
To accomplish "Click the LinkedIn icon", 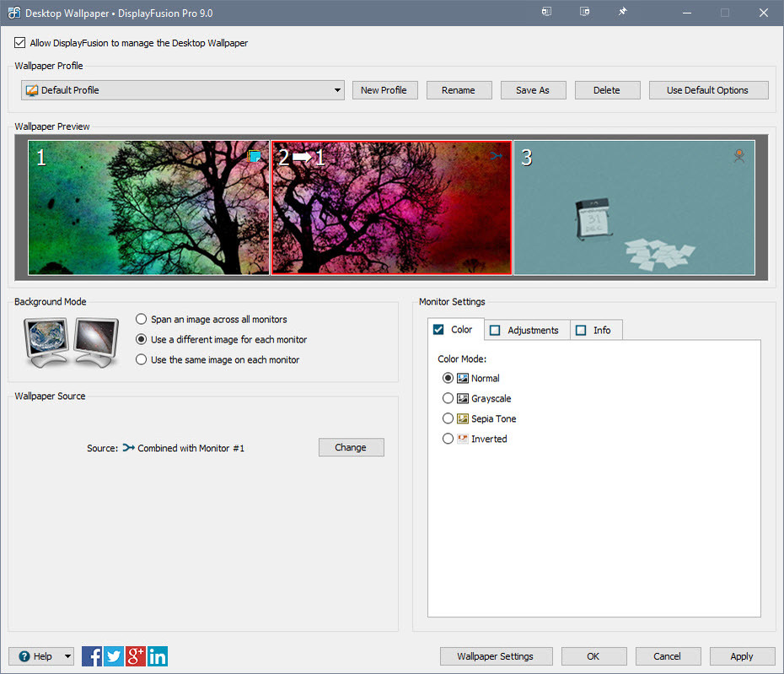I will 157,655.
